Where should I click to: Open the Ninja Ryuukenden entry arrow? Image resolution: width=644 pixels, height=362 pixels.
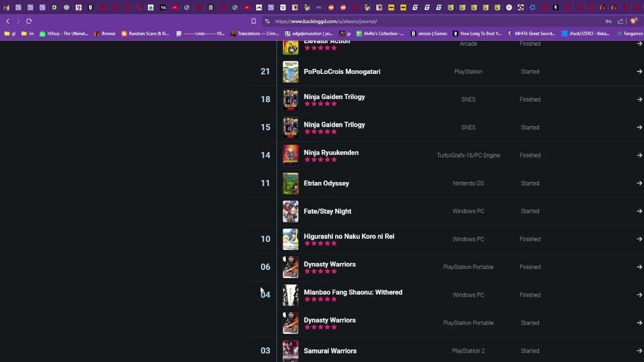pyautogui.click(x=639, y=155)
